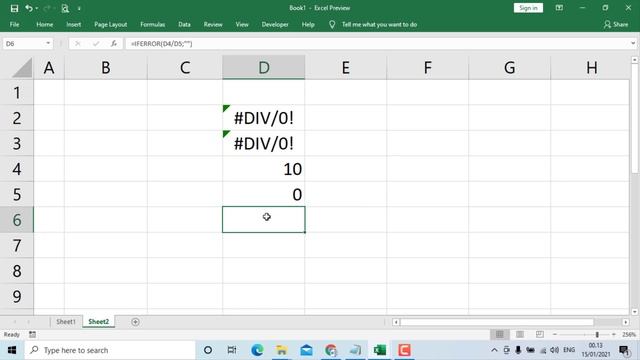The image size is (640, 360).
Task: Click vertical scrollbar down arrow
Action: click(x=634, y=312)
